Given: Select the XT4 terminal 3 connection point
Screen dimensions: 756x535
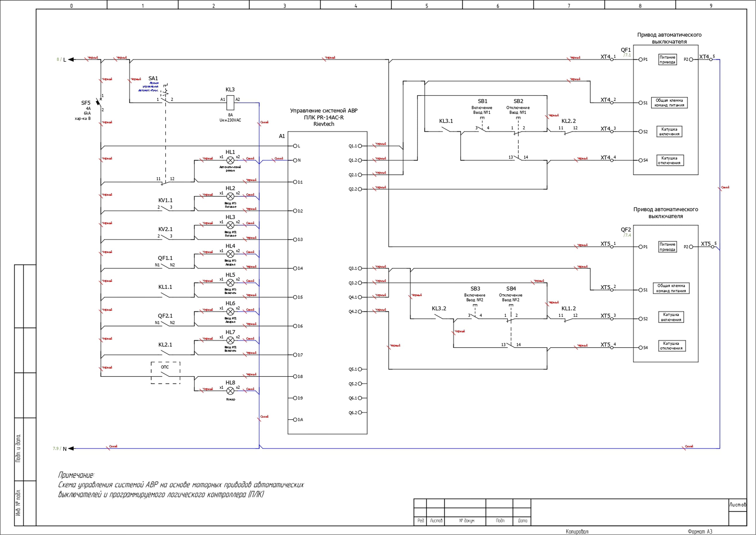Looking at the screenshot, I should 612,131.
